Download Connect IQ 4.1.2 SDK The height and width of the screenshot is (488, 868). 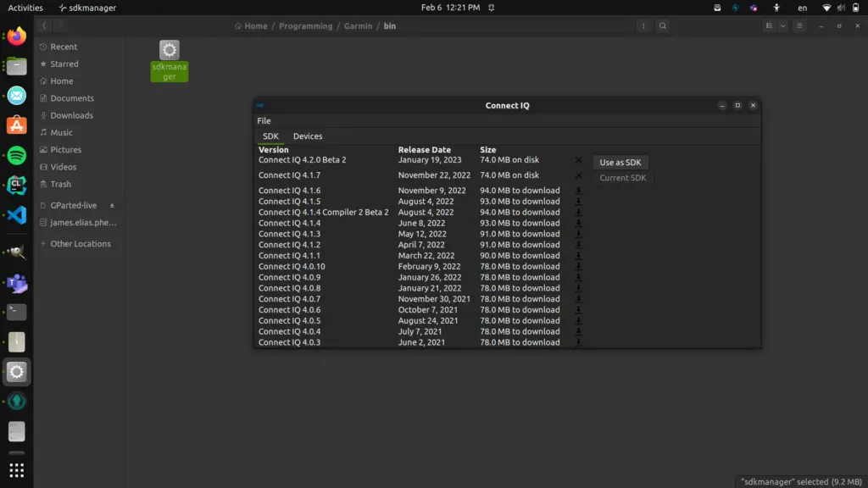578,245
